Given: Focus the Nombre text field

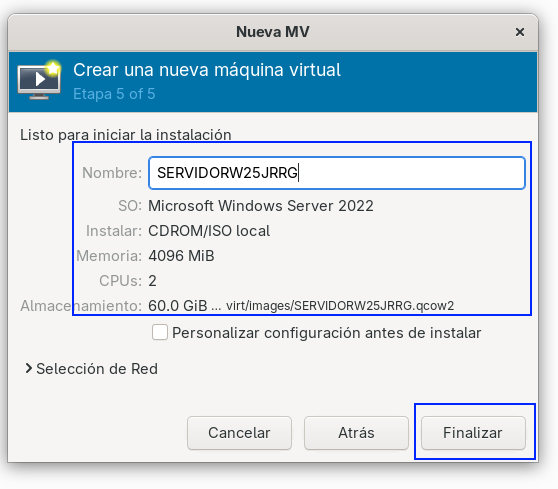Looking at the screenshot, I should click(x=337, y=173).
